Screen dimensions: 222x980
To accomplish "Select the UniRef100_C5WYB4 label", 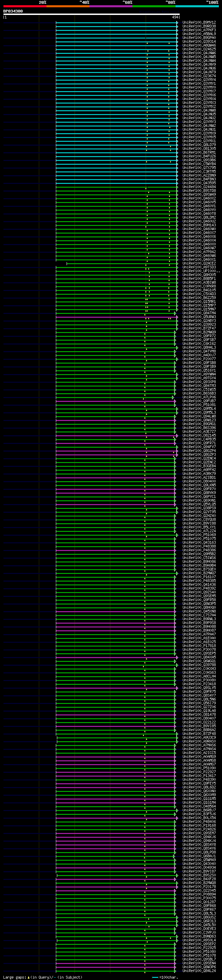I will (199, 164).
